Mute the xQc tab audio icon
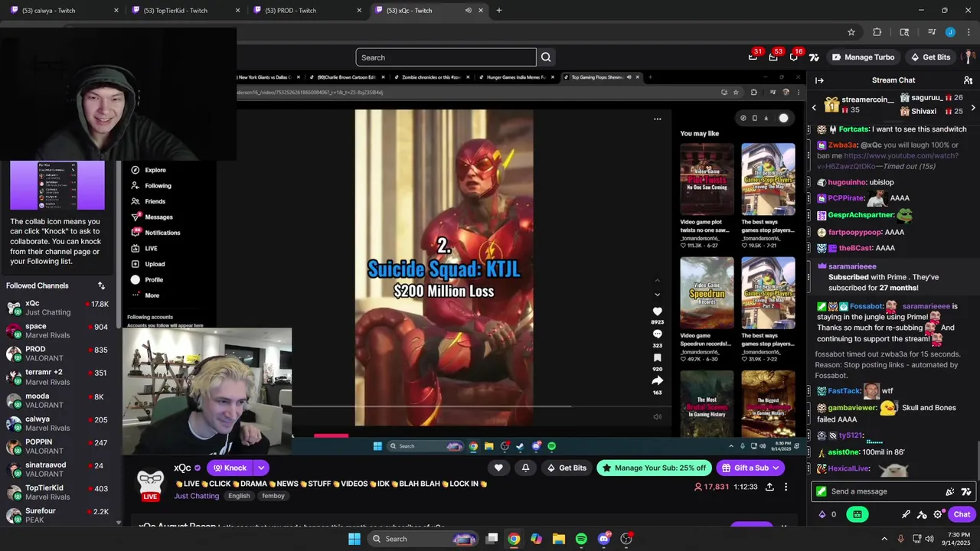This screenshot has height=551, width=980. (x=468, y=11)
